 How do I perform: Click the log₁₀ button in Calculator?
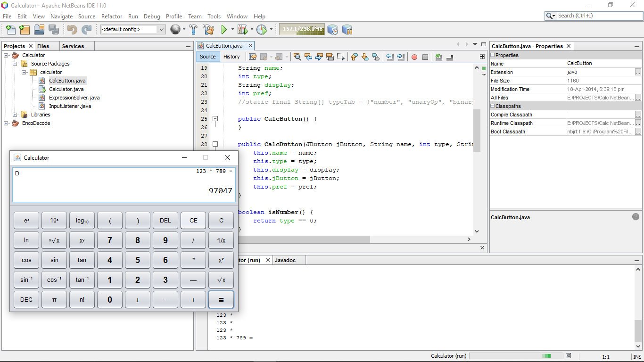point(82,221)
